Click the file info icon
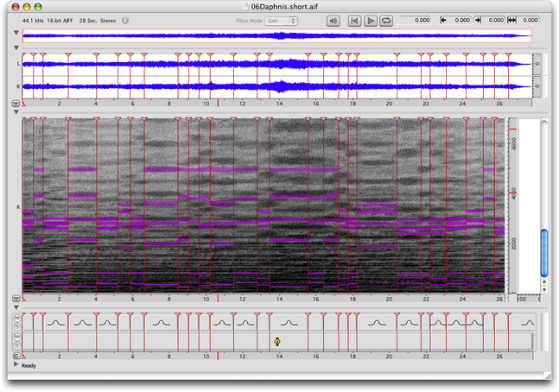 point(125,19)
